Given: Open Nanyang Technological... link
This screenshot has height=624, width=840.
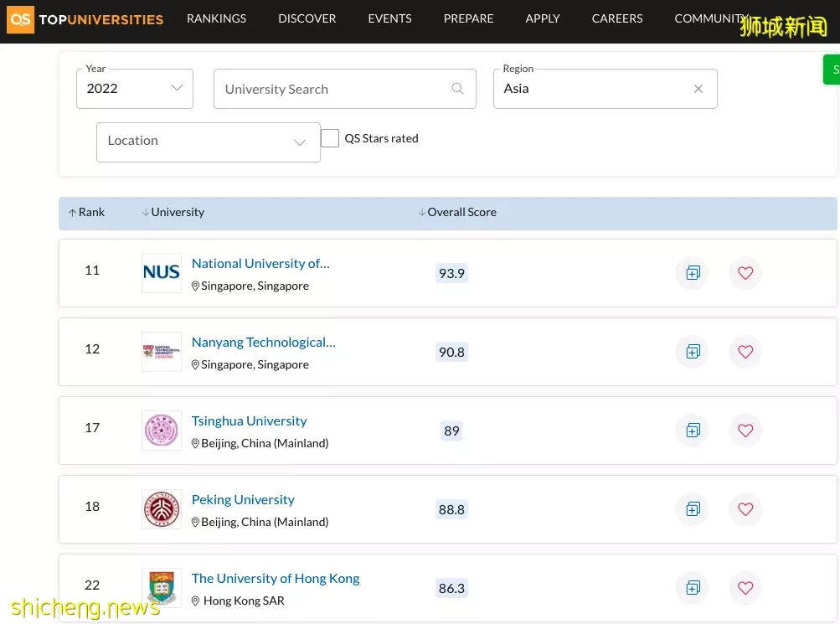Looking at the screenshot, I should [264, 343].
